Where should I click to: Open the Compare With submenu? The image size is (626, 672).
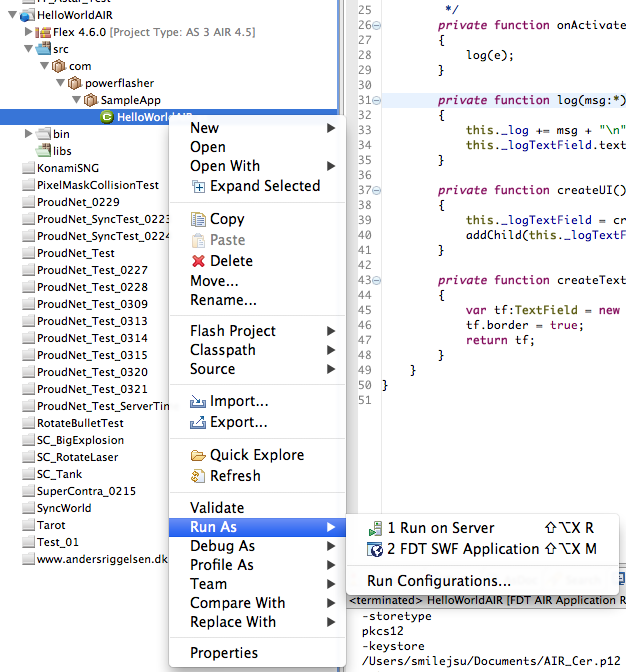coord(258,603)
